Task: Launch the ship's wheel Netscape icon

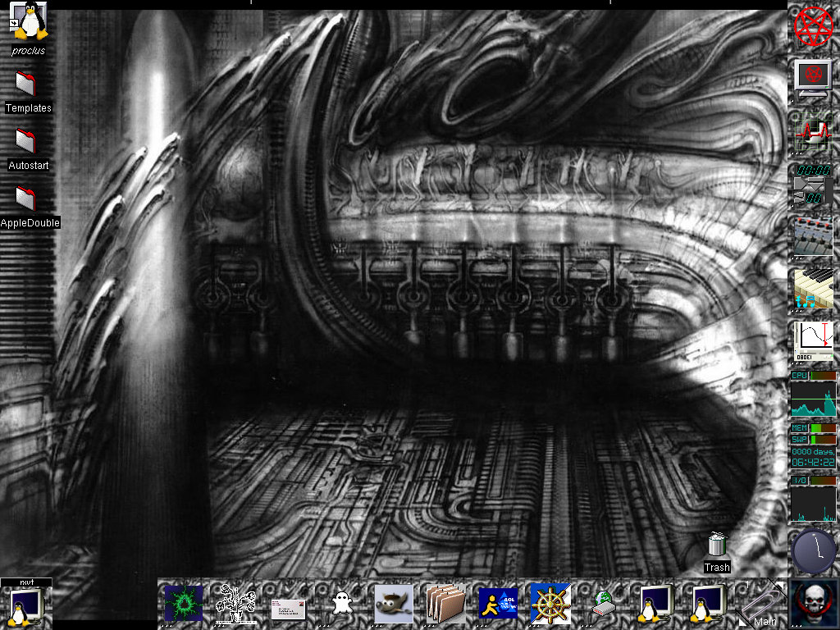Action: click(x=550, y=604)
